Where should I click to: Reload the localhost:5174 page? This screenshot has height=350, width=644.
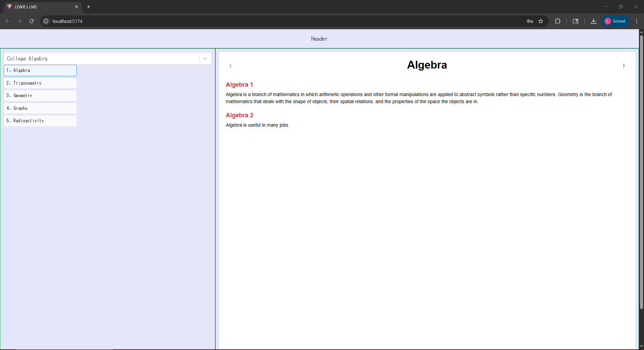(x=32, y=21)
